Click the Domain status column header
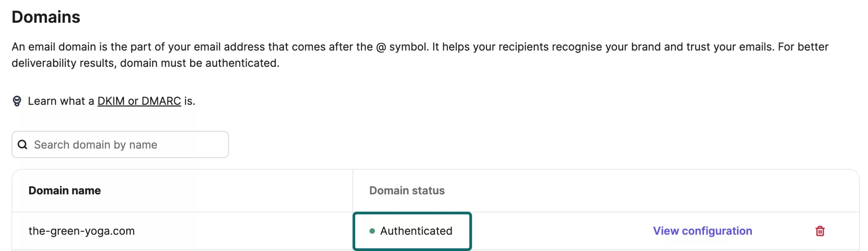868x251 pixels. [x=407, y=190]
